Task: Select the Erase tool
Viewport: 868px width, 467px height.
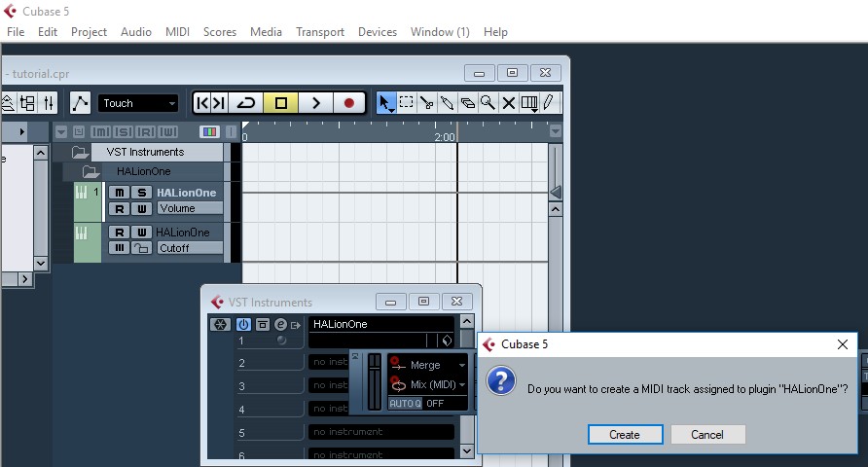Action: point(468,103)
